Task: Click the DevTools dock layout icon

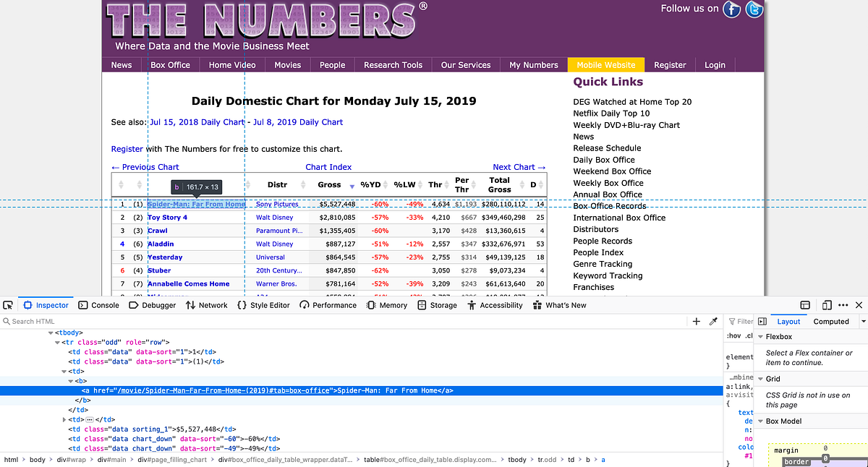Action: pos(805,305)
